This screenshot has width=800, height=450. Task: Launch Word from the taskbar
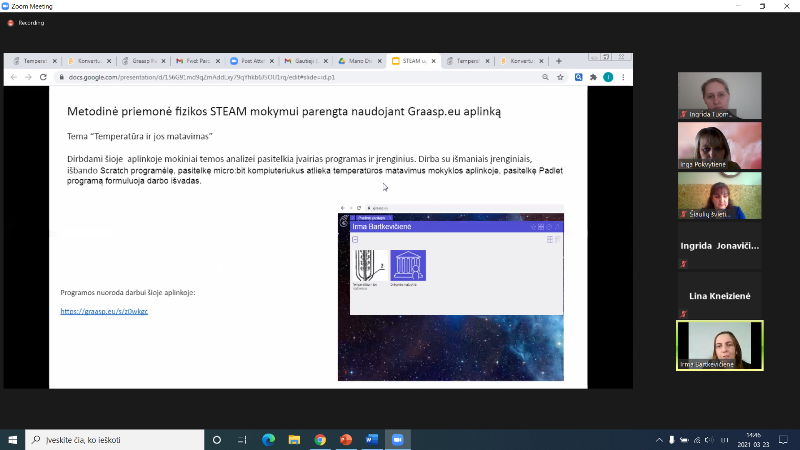pyautogui.click(x=371, y=440)
